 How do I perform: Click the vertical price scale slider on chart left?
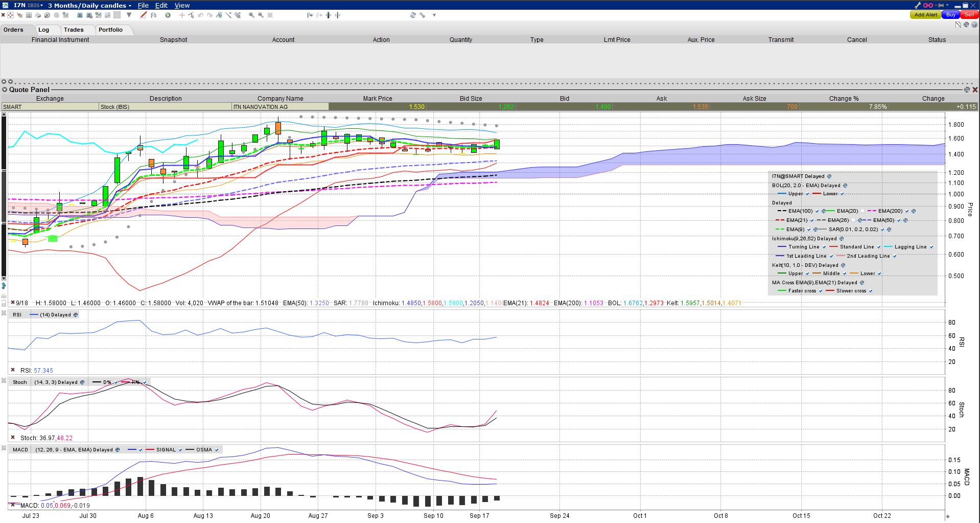[4, 197]
